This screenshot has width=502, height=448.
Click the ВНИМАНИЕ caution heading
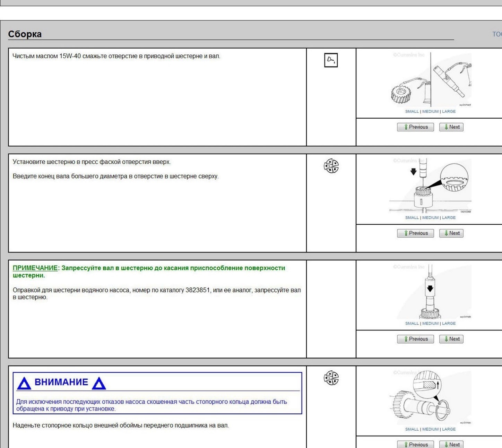[x=61, y=382]
